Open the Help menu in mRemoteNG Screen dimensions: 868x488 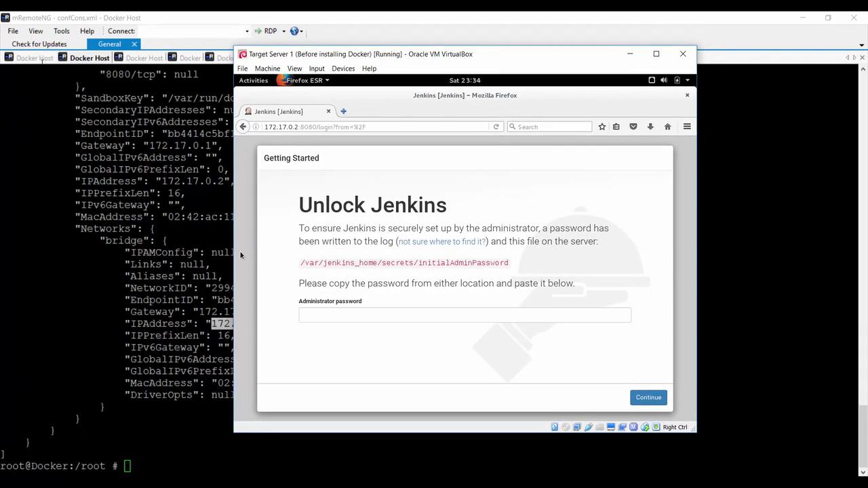pos(87,31)
